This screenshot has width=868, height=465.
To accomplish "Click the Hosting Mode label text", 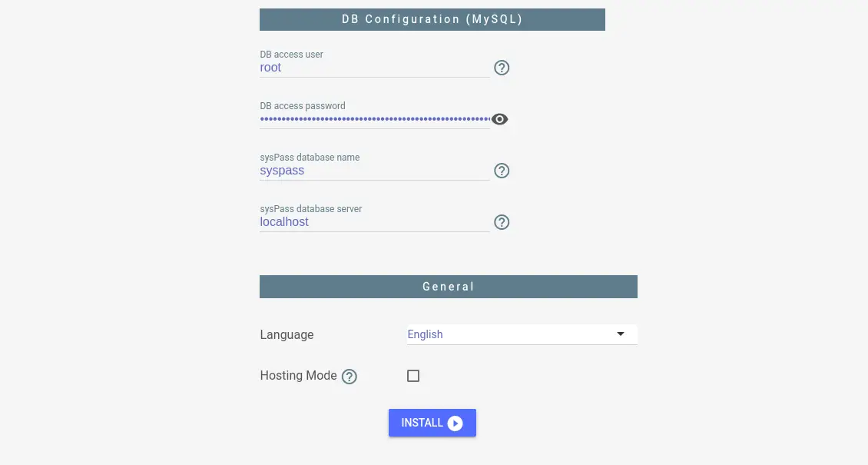I will coord(298,375).
